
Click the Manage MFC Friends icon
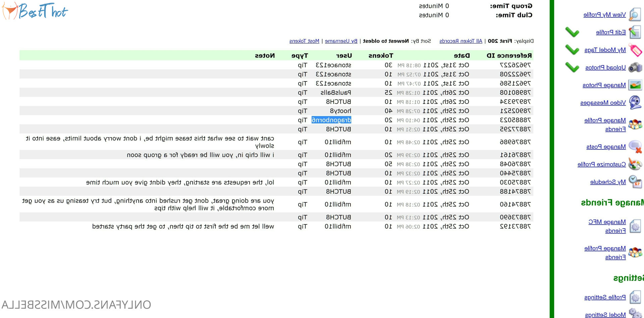(635, 226)
